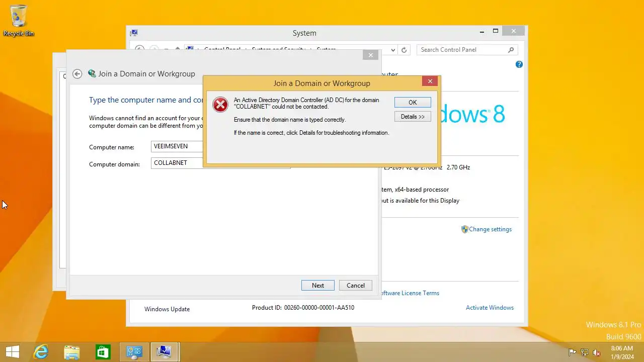Click the Computer name field VEEIMSEVEN
Screen dimensions: 644x362
click(x=177, y=146)
